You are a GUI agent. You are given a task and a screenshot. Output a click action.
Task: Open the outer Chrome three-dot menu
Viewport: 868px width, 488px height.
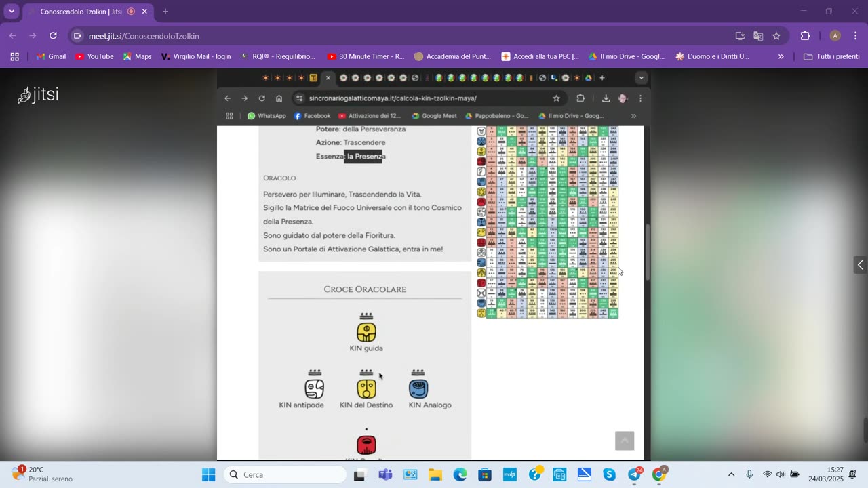(854, 36)
